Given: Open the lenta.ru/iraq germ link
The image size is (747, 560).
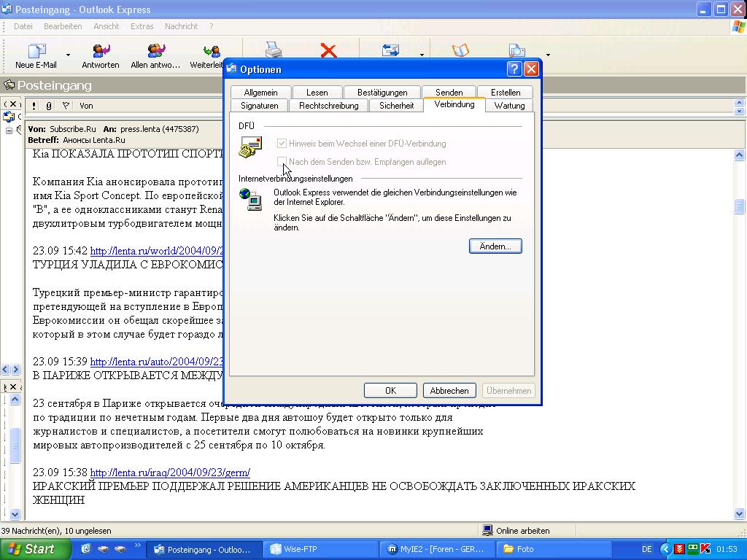Looking at the screenshot, I should click(170, 472).
